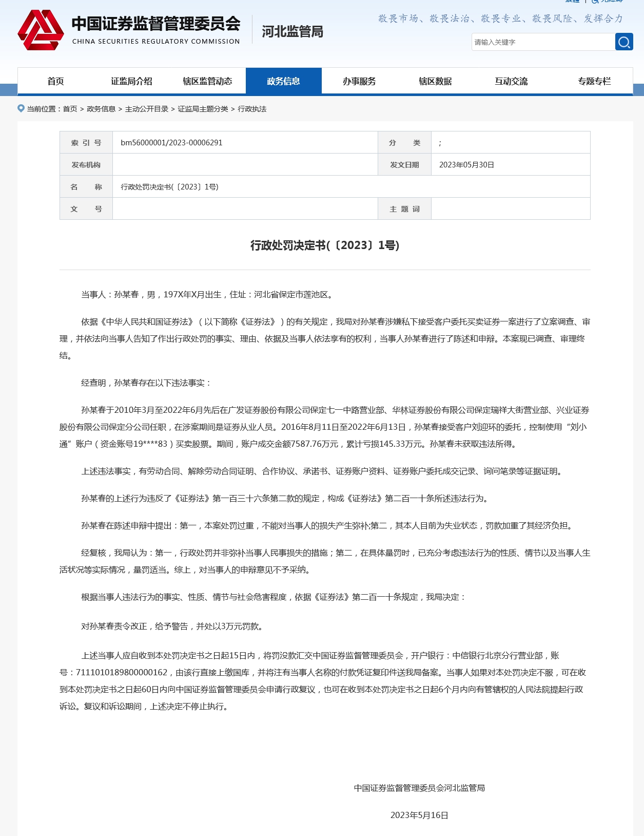
Task: Open the 首页 navigation tab
Action: point(55,81)
